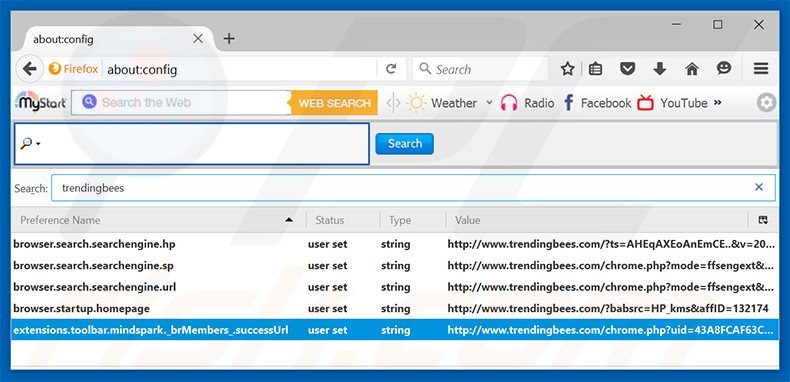Click the smiley chat icon
The height and width of the screenshot is (382, 790).
724,68
